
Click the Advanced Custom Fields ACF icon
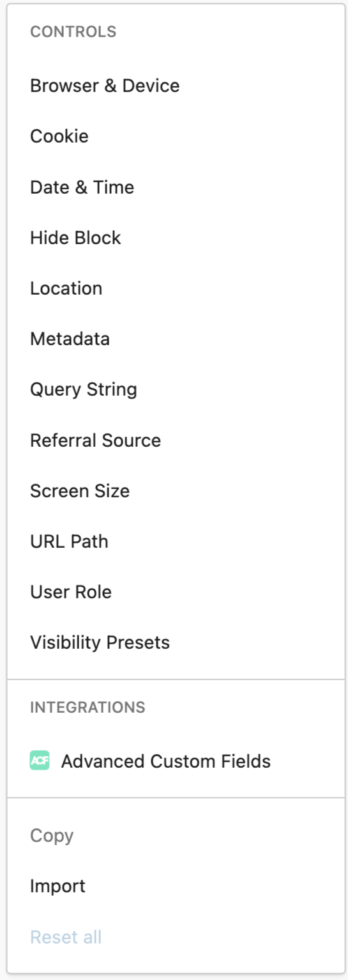coord(40,761)
